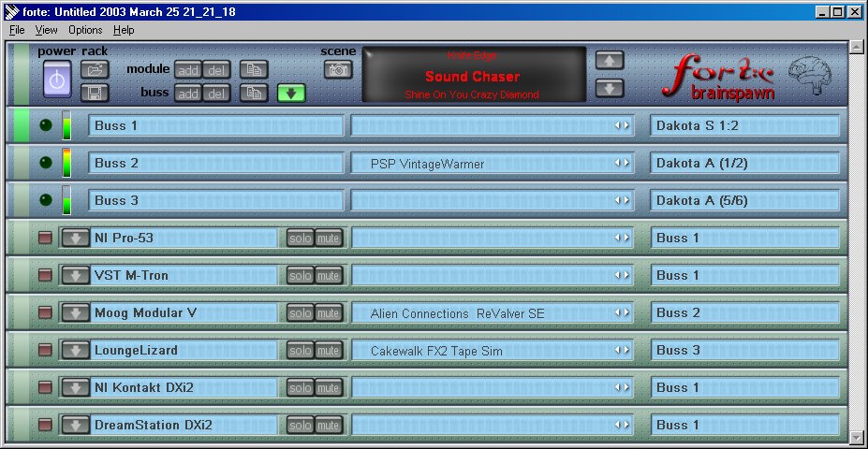Mute the Moog Modular V module
This screenshot has height=449, width=868.
(x=329, y=313)
